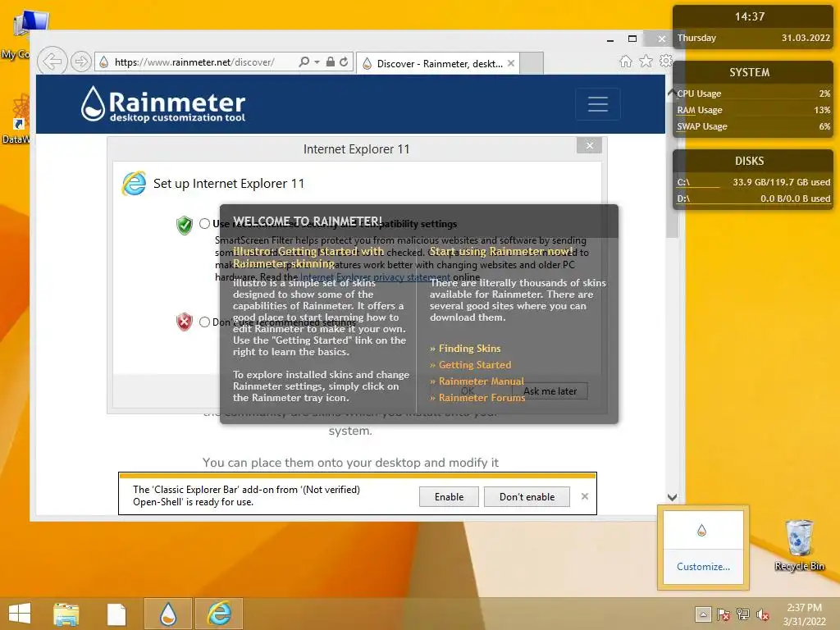Refresh the page with the reload icon
This screenshot has height=630, width=840.
pos(344,62)
